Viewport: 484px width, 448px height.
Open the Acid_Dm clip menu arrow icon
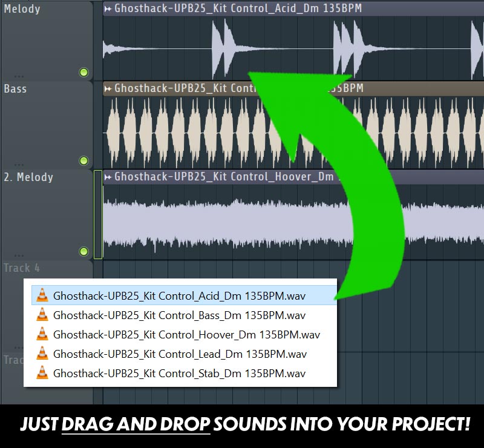(x=108, y=9)
